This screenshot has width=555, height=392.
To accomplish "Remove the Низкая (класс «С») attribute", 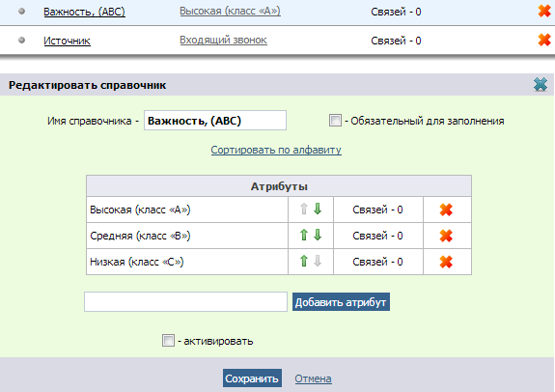I will [x=446, y=262].
